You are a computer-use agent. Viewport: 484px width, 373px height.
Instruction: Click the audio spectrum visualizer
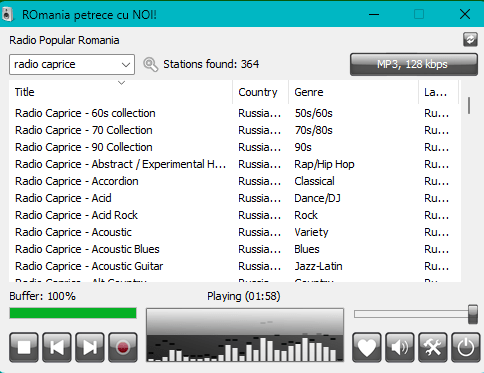pos(245,335)
